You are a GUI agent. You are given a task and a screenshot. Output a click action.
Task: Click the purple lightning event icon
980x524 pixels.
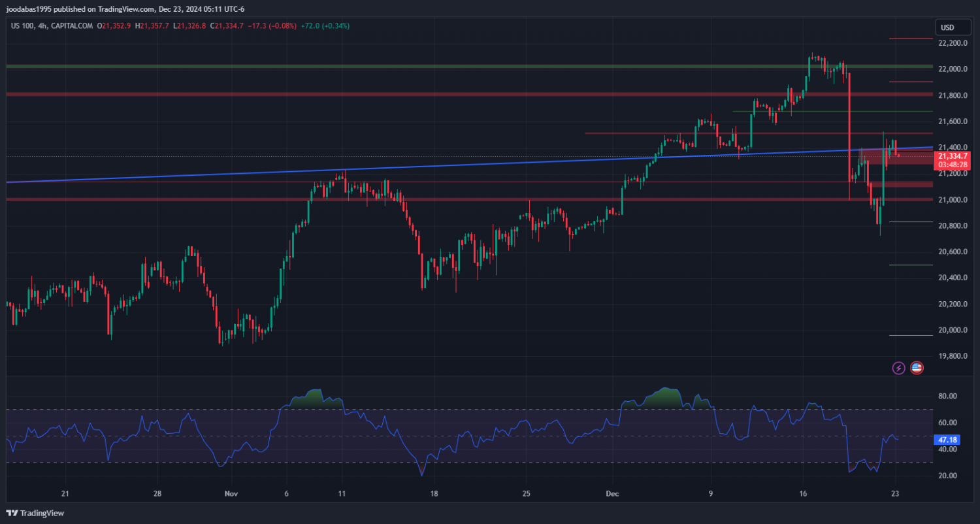pos(898,368)
